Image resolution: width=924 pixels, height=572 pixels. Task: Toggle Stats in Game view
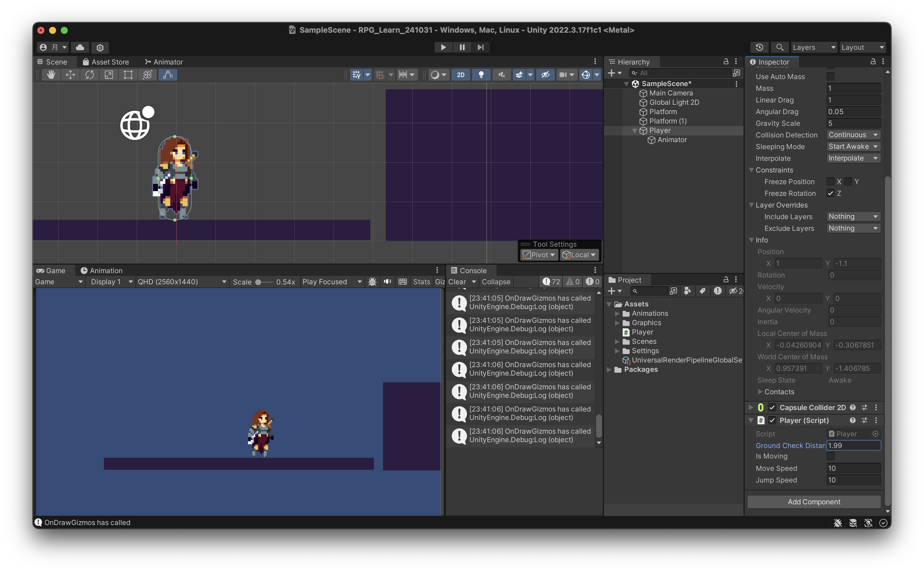point(421,281)
